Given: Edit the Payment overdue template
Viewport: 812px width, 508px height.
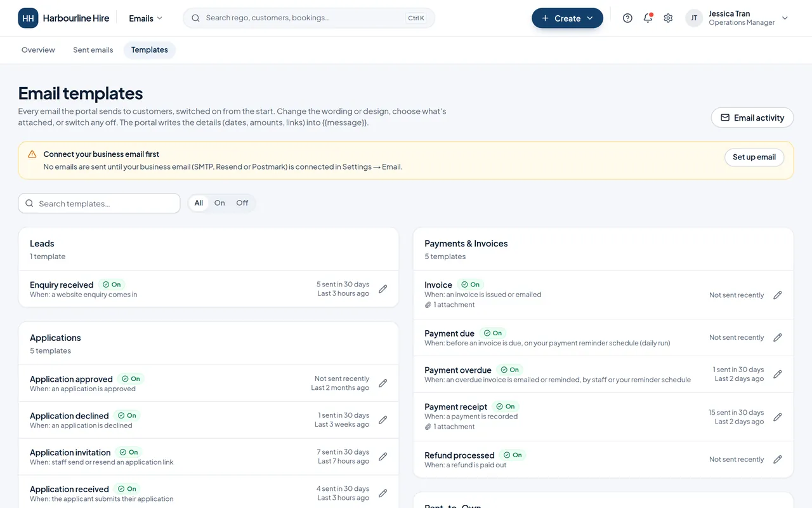Looking at the screenshot, I should tap(778, 374).
